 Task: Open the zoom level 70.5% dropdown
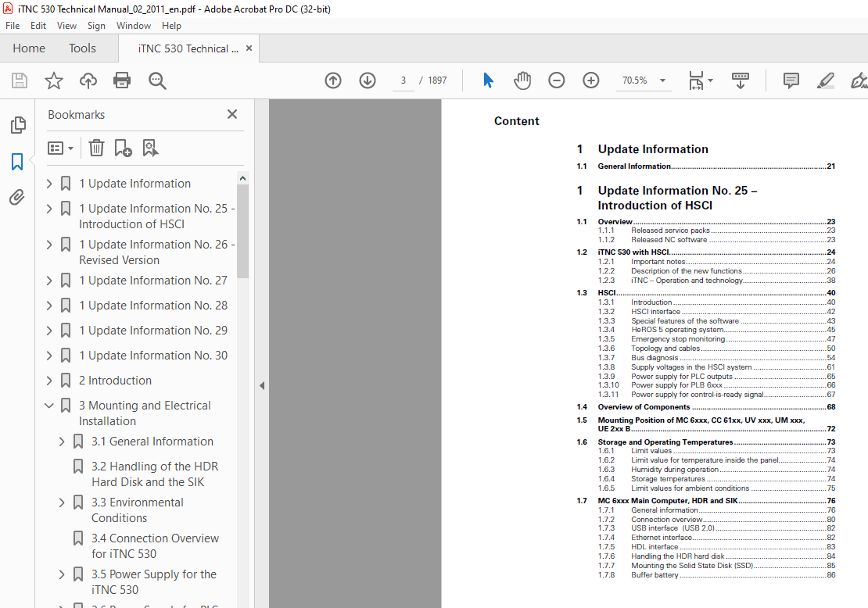(662, 80)
